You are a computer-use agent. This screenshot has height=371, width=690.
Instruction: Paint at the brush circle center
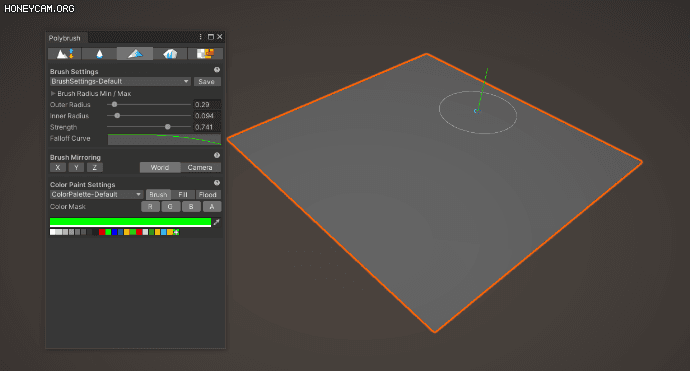tap(476, 111)
